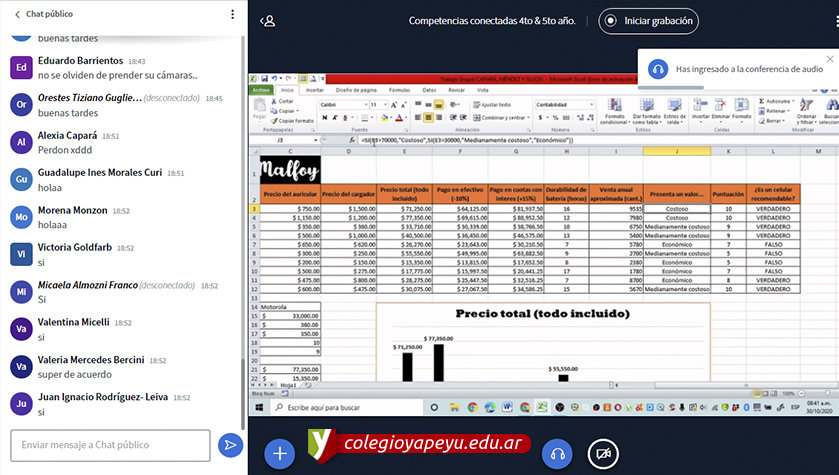The width and height of the screenshot is (839, 475).
Task: Open the Calibri font name dropdown
Action: coord(343,104)
